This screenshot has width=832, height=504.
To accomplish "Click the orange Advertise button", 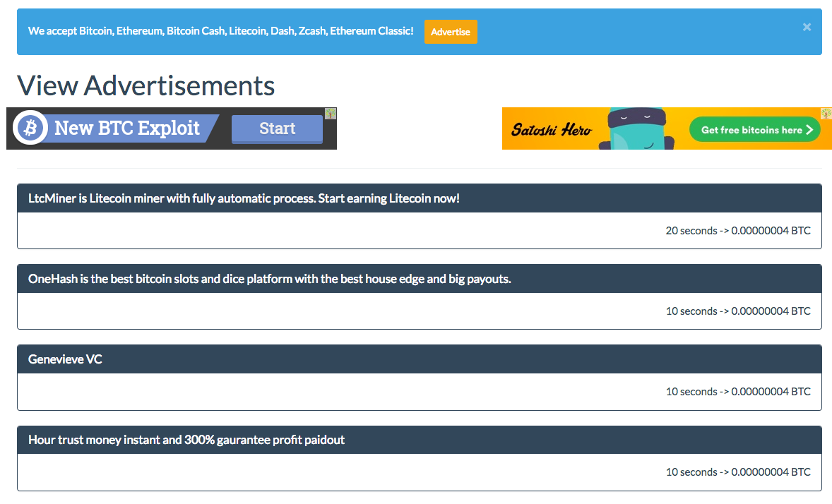I will 451,32.
